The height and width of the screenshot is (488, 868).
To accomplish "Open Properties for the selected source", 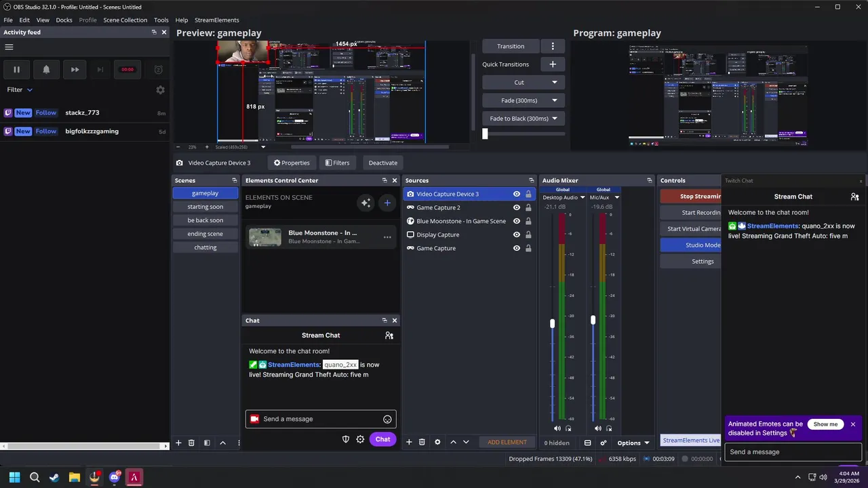I will pyautogui.click(x=292, y=163).
